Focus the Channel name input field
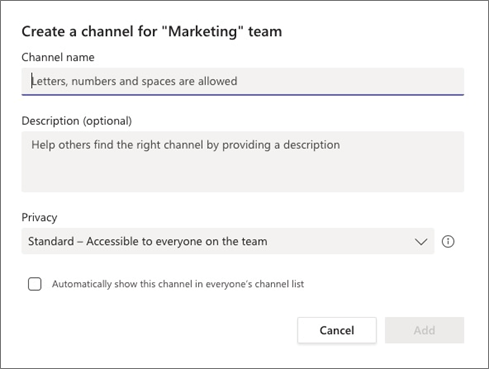The height and width of the screenshot is (369, 489). tap(243, 81)
